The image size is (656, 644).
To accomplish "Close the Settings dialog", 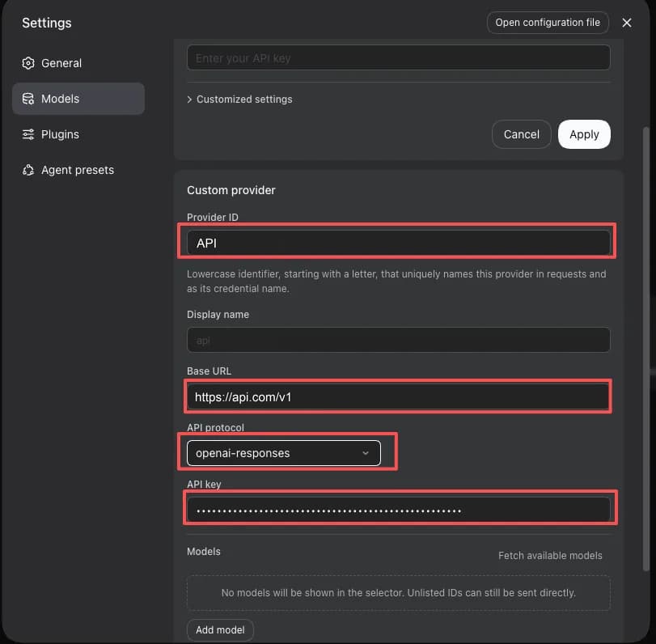I will (626, 23).
